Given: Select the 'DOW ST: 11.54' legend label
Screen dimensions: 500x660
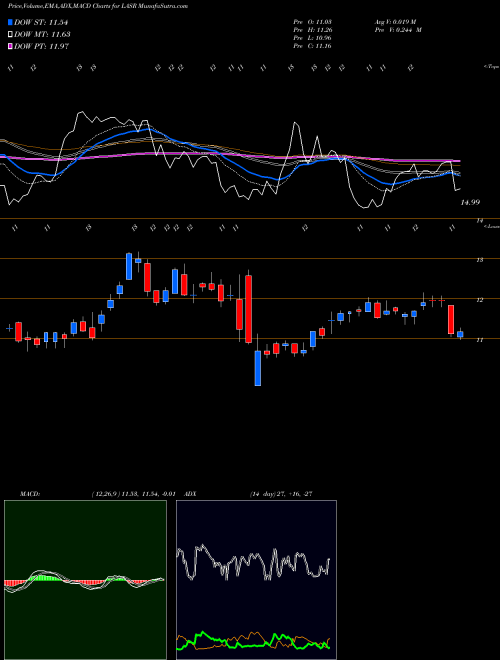Looking at the screenshot, I should (x=41, y=22).
